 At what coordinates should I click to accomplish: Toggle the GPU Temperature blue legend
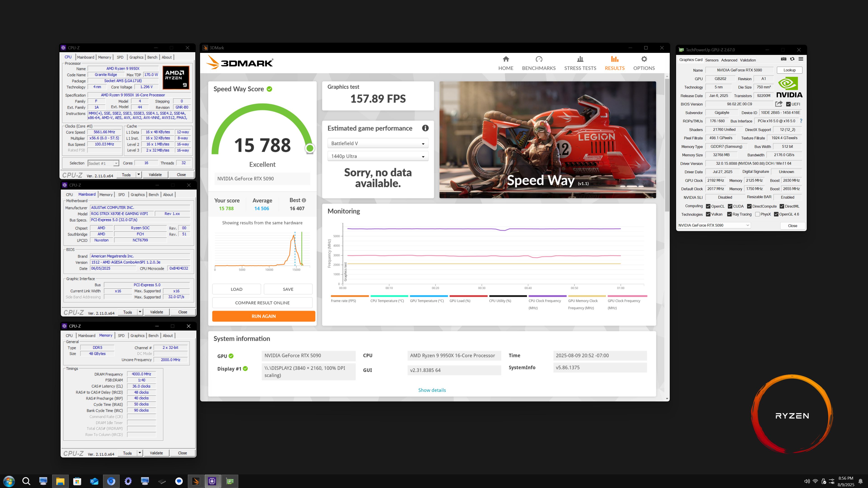pos(429,299)
